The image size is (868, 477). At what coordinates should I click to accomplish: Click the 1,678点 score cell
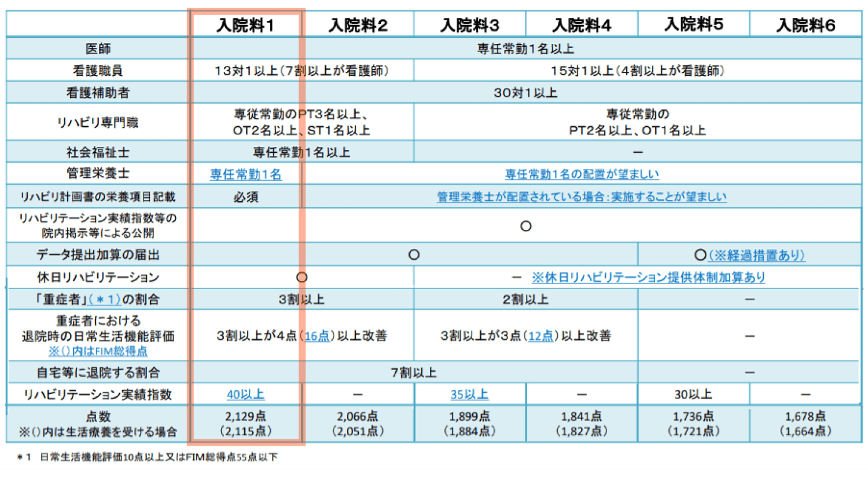[806, 423]
